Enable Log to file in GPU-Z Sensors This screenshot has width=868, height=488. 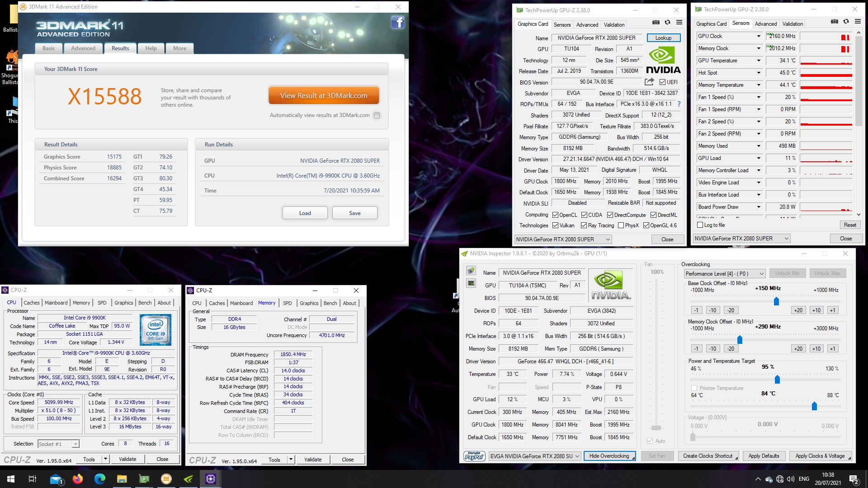[x=700, y=225]
